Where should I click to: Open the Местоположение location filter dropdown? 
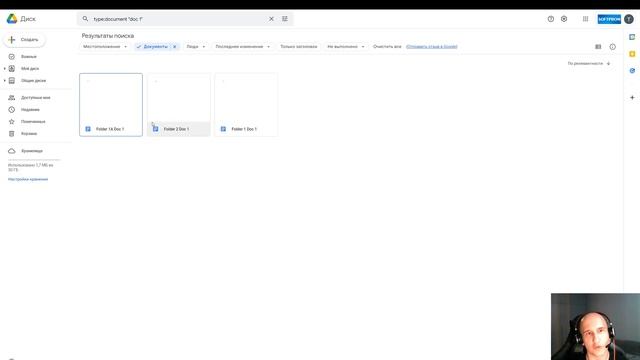pos(105,47)
